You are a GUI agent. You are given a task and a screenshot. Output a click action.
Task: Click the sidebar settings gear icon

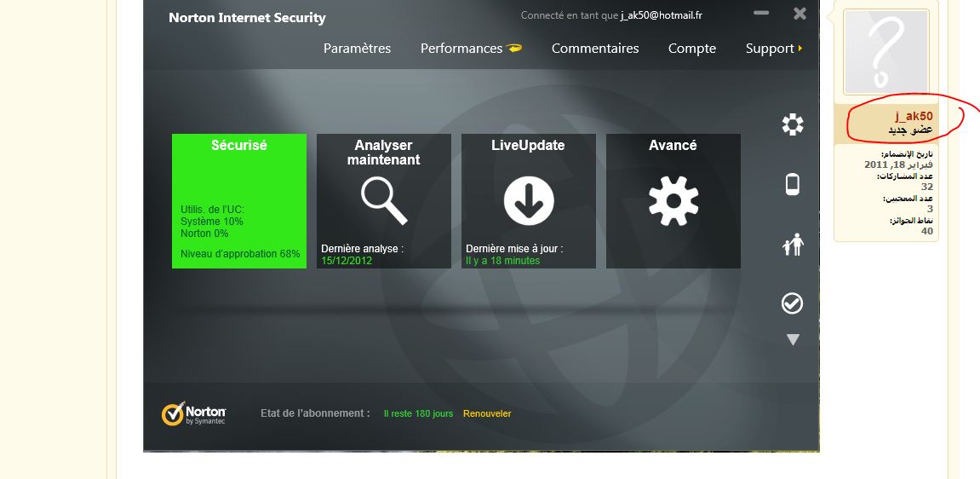pos(793,124)
